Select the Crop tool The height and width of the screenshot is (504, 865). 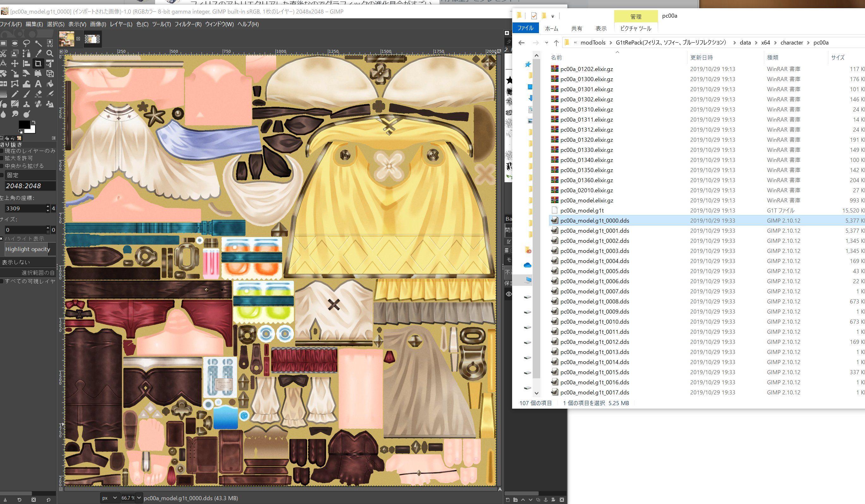[x=38, y=63]
